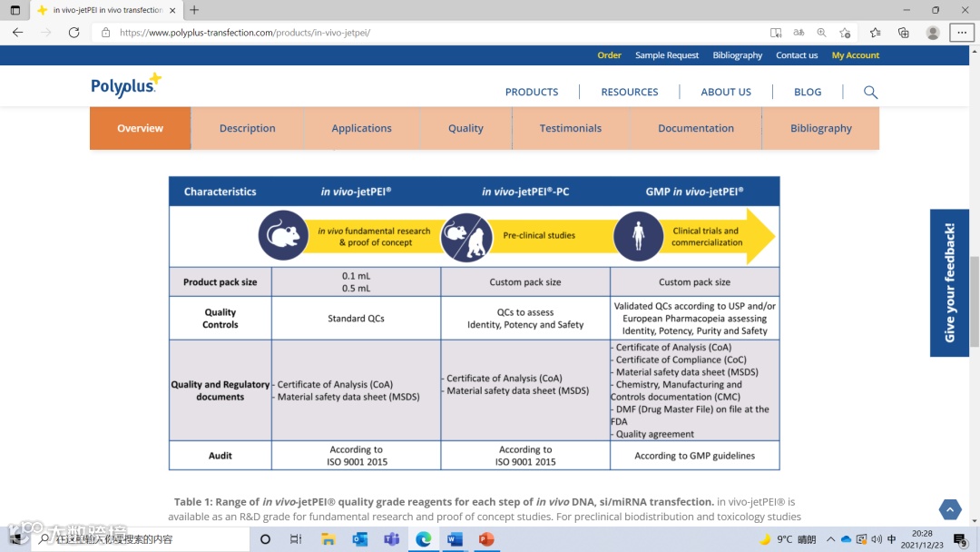The height and width of the screenshot is (552, 980).
Task: Open Task View on taskbar
Action: tap(296, 539)
